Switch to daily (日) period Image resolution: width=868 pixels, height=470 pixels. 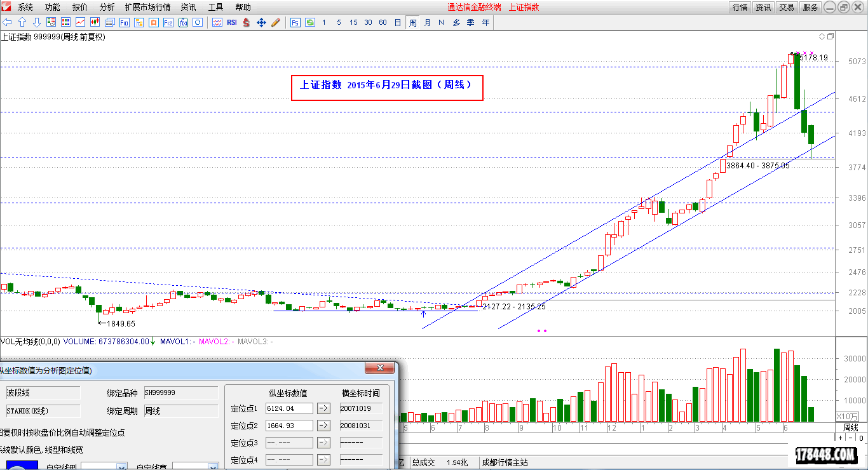[398, 22]
